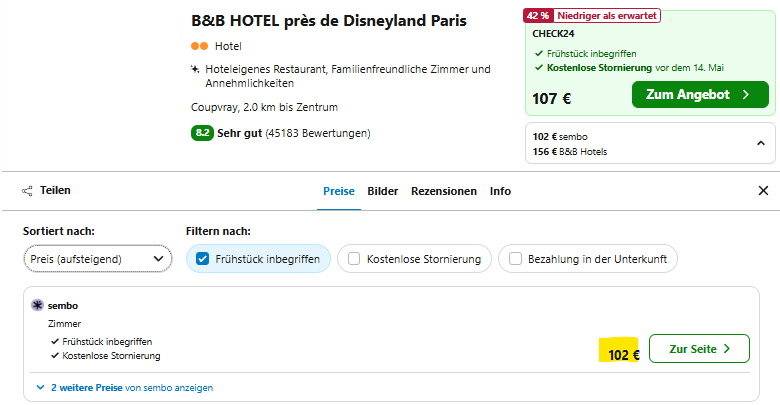Click the 8.2 rating score badge
The width and height of the screenshot is (780, 405).
point(202,133)
